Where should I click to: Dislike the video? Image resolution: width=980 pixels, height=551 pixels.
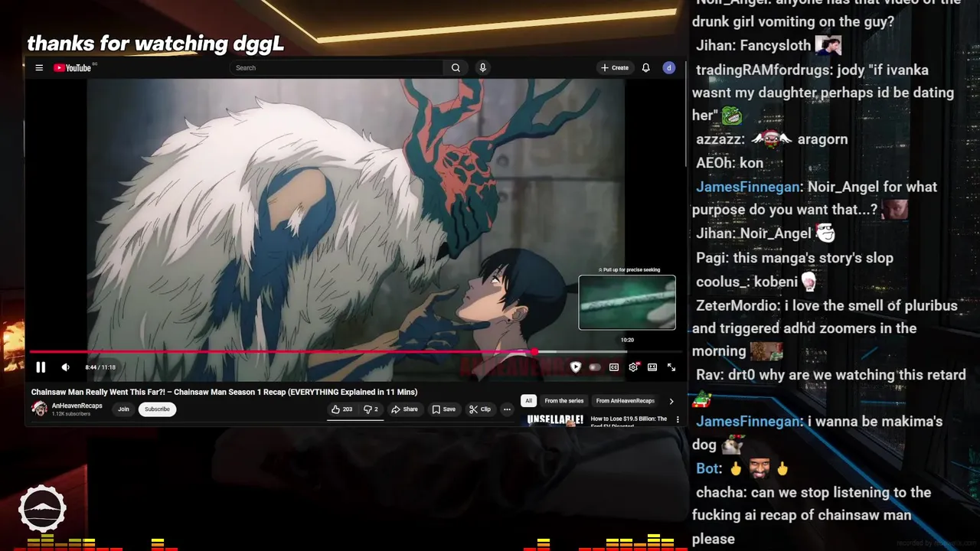pos(371,409)
